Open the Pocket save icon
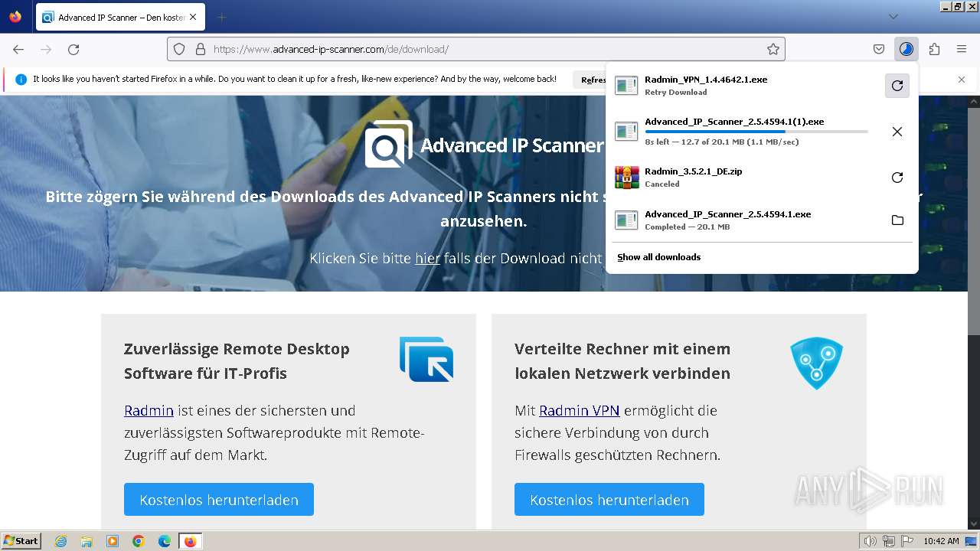 point(879,49)
